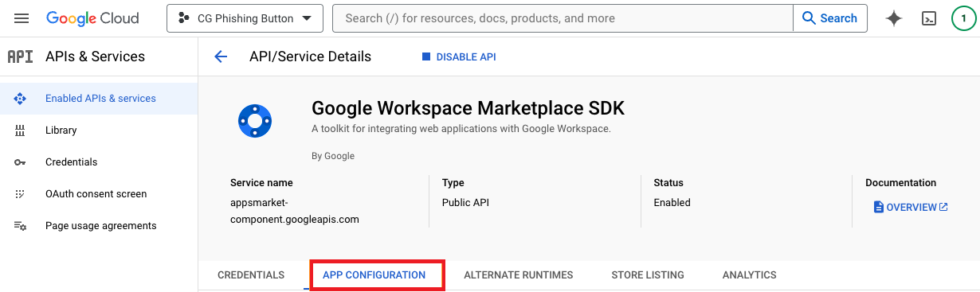
Task: Click the Google Workspace Marketplace SDK logo
Action: [x=255, y=122]
